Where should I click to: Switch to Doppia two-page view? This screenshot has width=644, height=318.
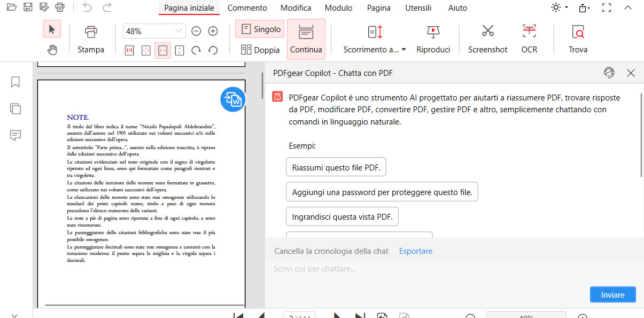click(259, 49)
